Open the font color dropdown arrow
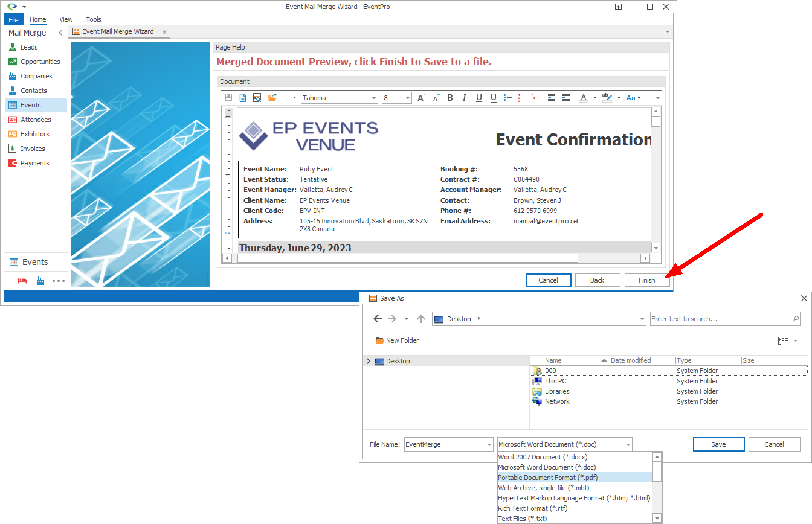 click(595, 98)
